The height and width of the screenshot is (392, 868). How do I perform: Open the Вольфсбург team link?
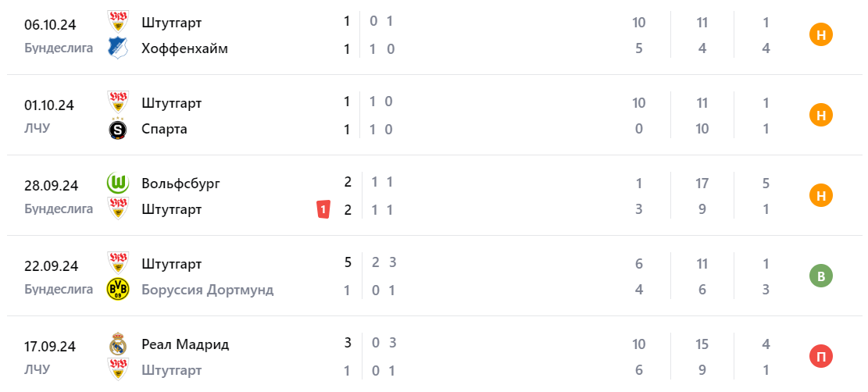[x=181, y=184]
